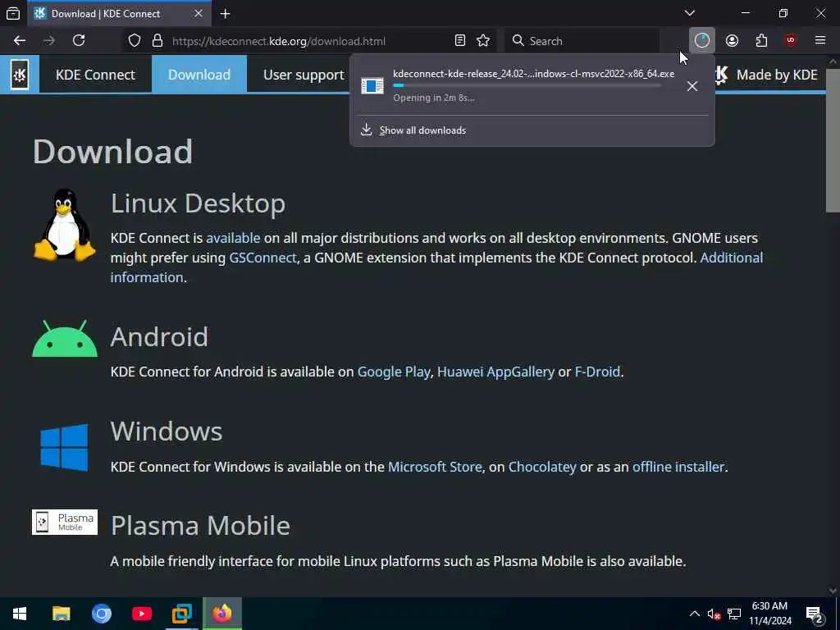The image size is (840, 630).
Task: Open Firefox View tab overview icon
Action: coord(13,13)
